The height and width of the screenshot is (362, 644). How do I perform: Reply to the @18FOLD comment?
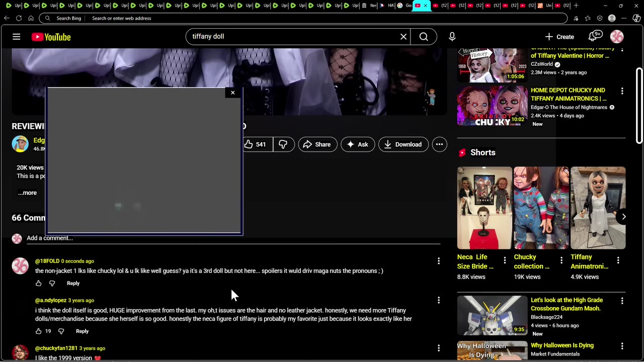[73, 284]
